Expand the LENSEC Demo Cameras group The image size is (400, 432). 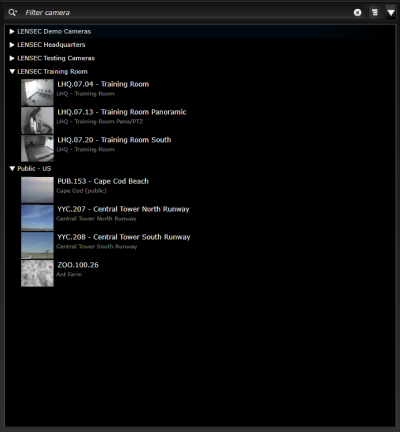(12, 32)
